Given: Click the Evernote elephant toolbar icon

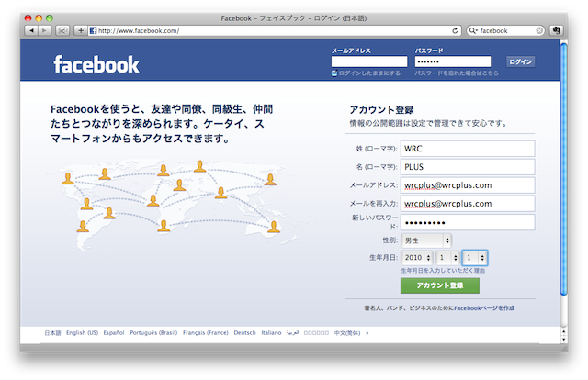Looking at the screenshot, I should [x=557, y=30].
